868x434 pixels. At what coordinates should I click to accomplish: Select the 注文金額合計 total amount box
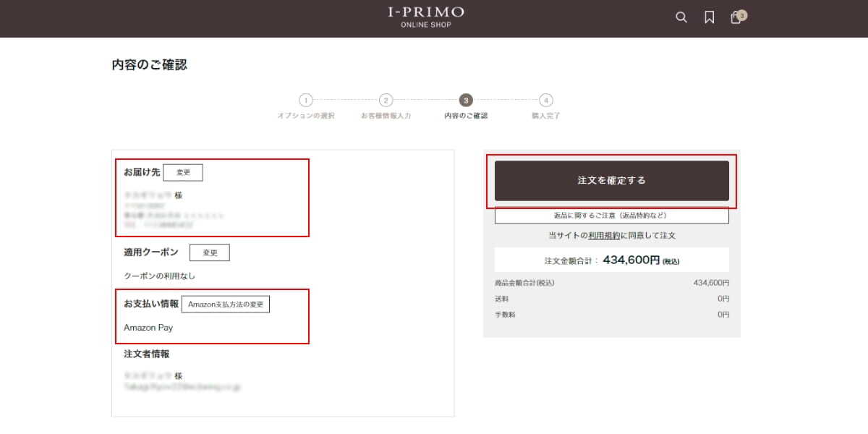pos(612,260)
